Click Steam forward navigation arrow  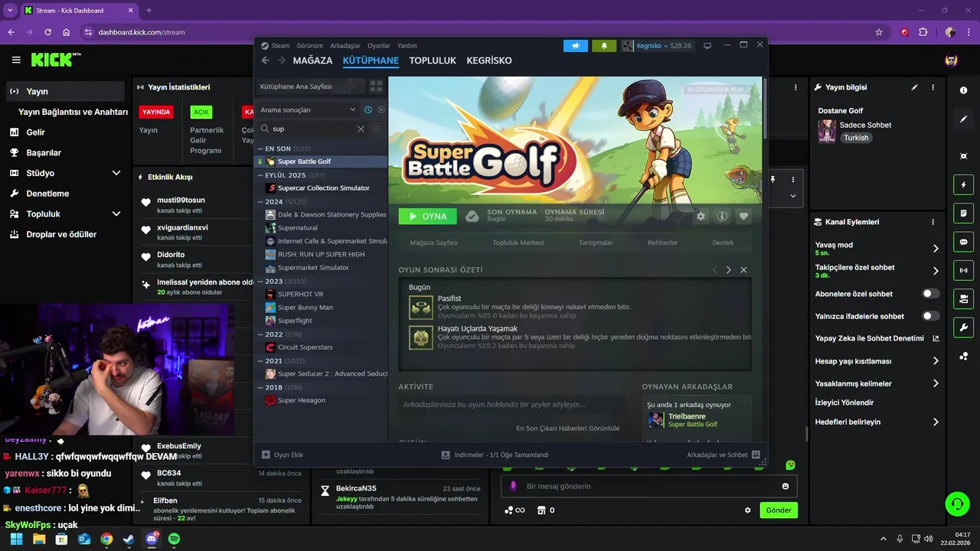coord(282,60)
